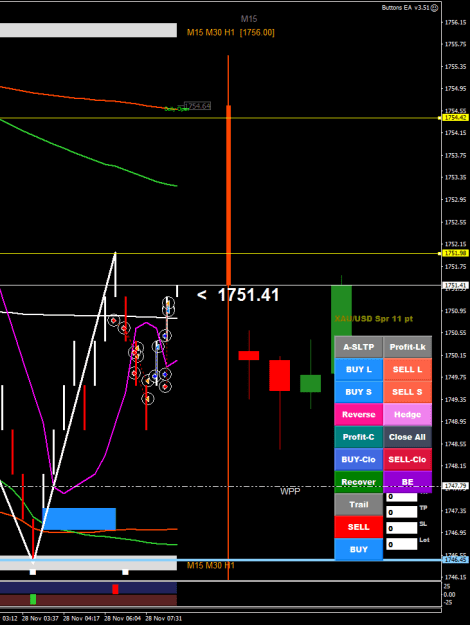Click the Close All button

click(407, 437)
